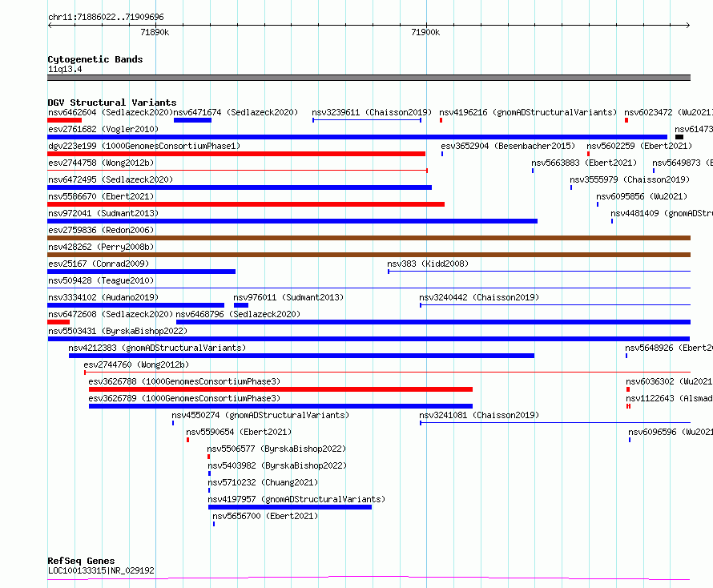This screenshot has height=588, width=713.
Task: Select the esv25167 (Conrad2009) label
Action: (99, 264)
